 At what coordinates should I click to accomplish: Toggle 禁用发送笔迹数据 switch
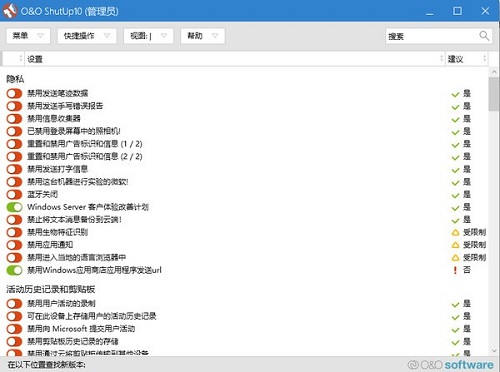[14, 93]
